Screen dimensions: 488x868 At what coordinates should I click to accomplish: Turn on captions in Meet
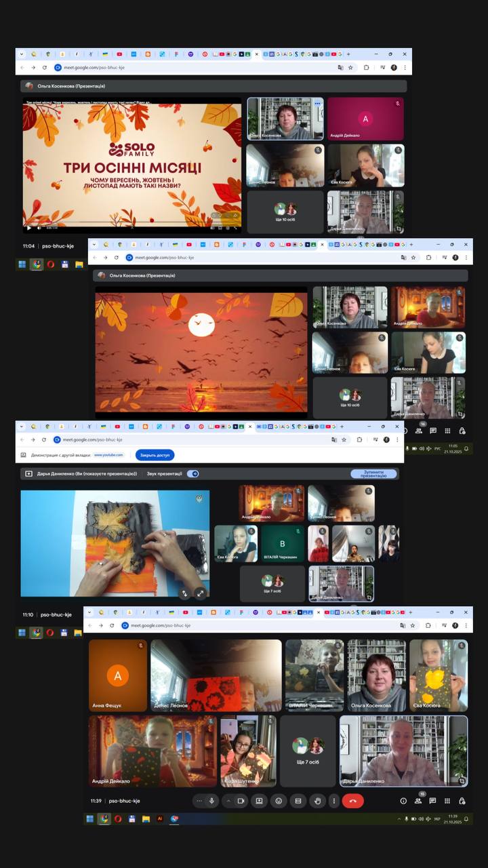click(x=297, y=801)
